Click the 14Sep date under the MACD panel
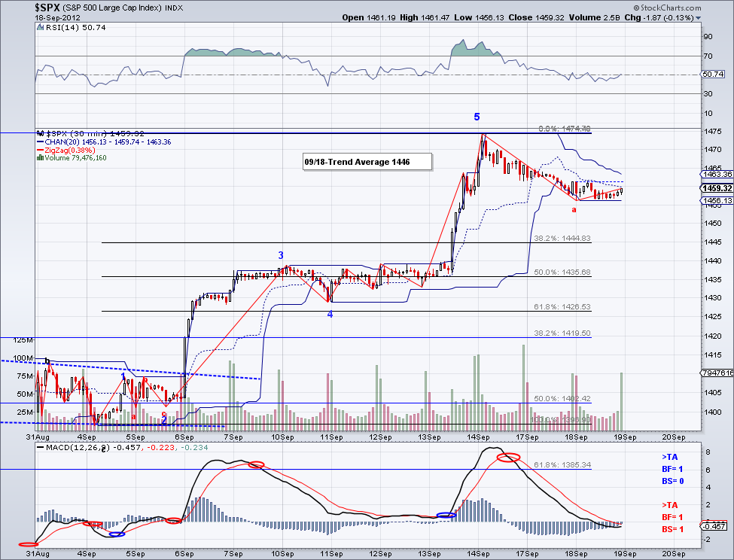734x560 pixels. [x=478, y=553]
